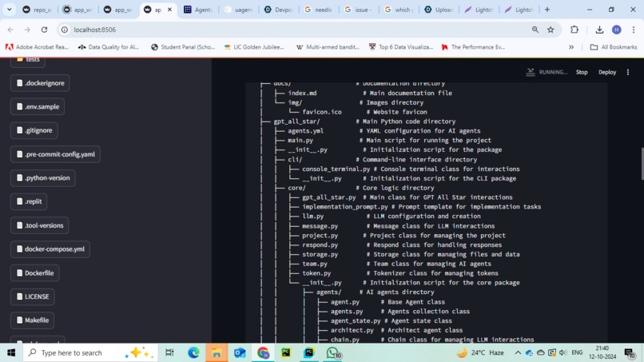Select the .replit file button

click(29, 201)
